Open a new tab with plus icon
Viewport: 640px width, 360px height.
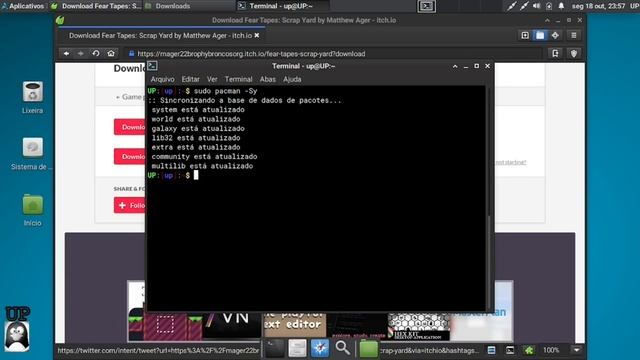tap(525, 36)
